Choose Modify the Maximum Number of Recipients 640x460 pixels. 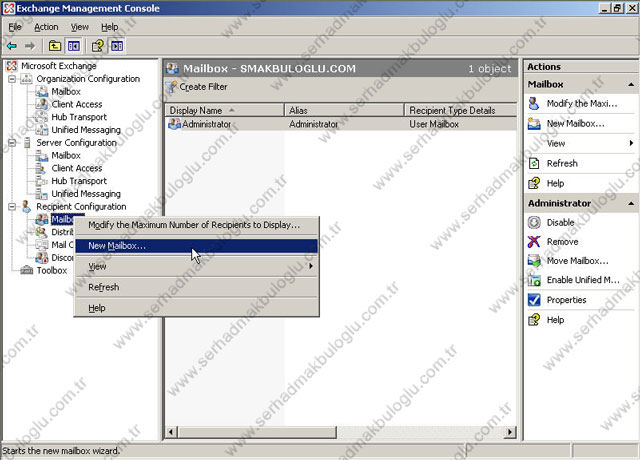click(x=196, y=225)
